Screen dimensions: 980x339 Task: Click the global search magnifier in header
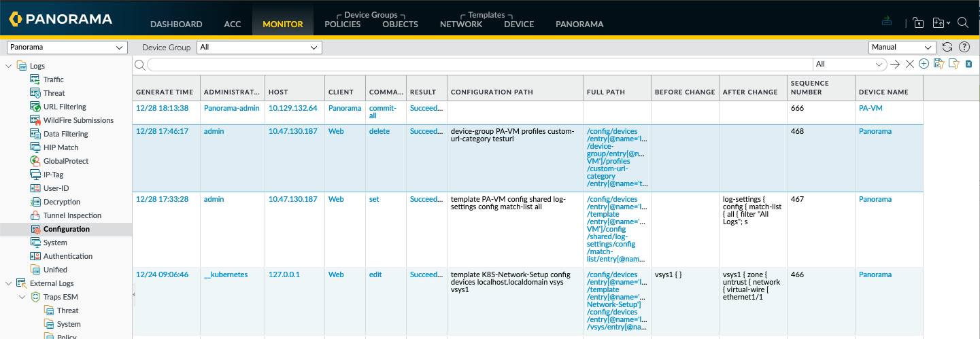click(x=963, y=22)
